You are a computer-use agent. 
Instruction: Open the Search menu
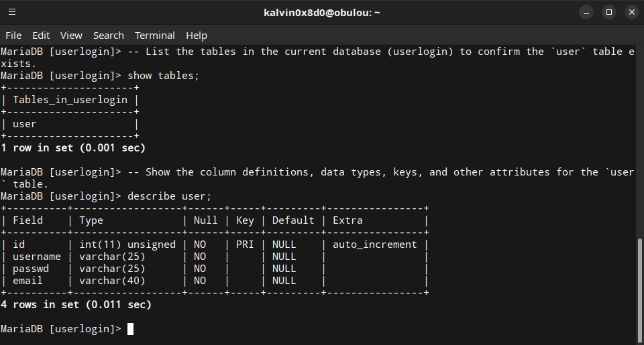[x=108, y=36]
